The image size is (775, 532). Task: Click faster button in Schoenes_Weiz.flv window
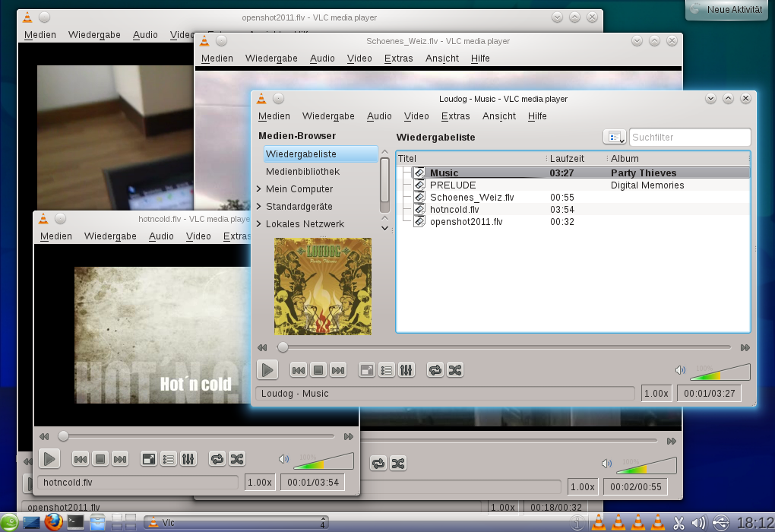tap(671, 441)
